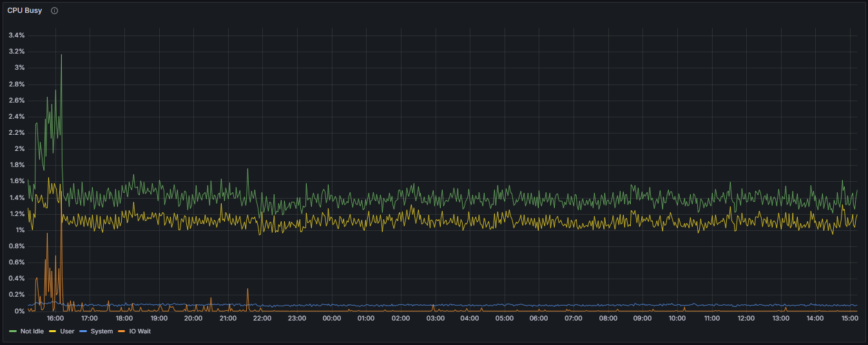Click the 0% y-axis label
Viewport: 868px width, 345px height.
pos(20,311)
